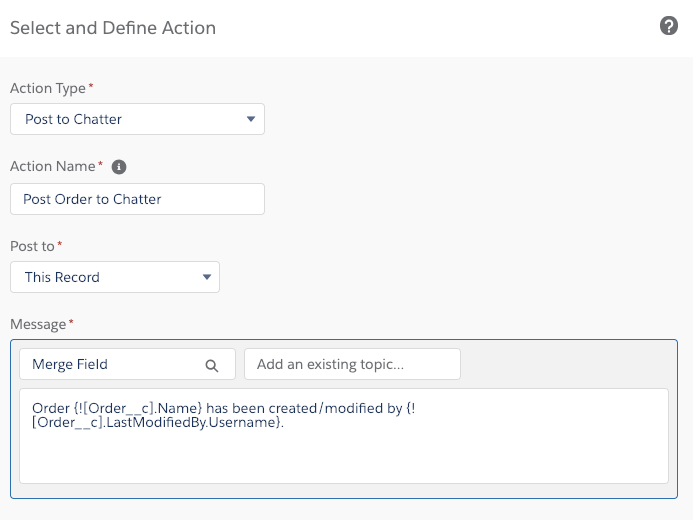This screenshot has height=520, width=694.
Task: Click the Merge Field search magnifier icon
Action: (x=212, y=365)
